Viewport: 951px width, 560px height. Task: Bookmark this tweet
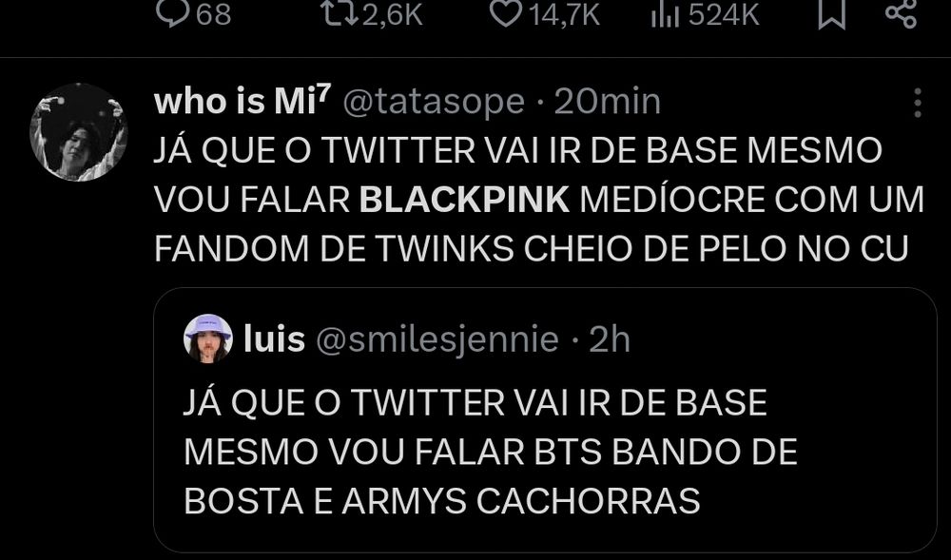click(x=831, y=13)
